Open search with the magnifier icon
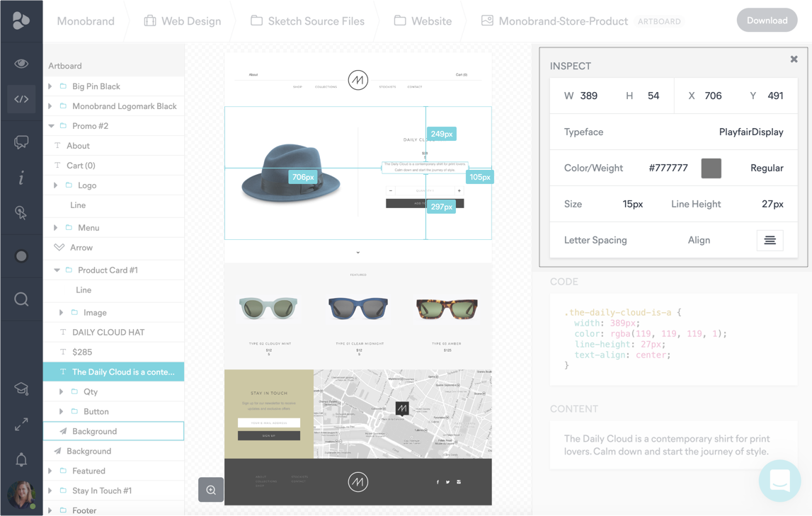Viewport: 812px width, 516px height. pyautogui.click(x=21, y=299)
